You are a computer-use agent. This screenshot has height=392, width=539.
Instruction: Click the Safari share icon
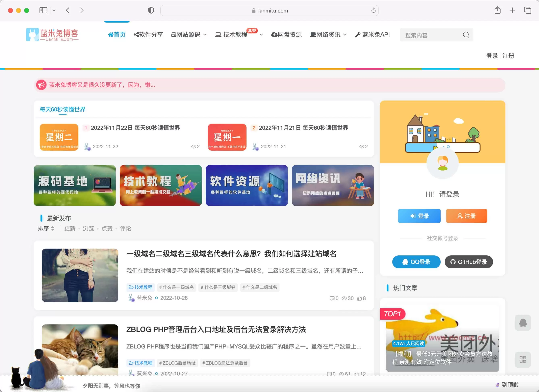pyautogui.click(x=497, y=10)
